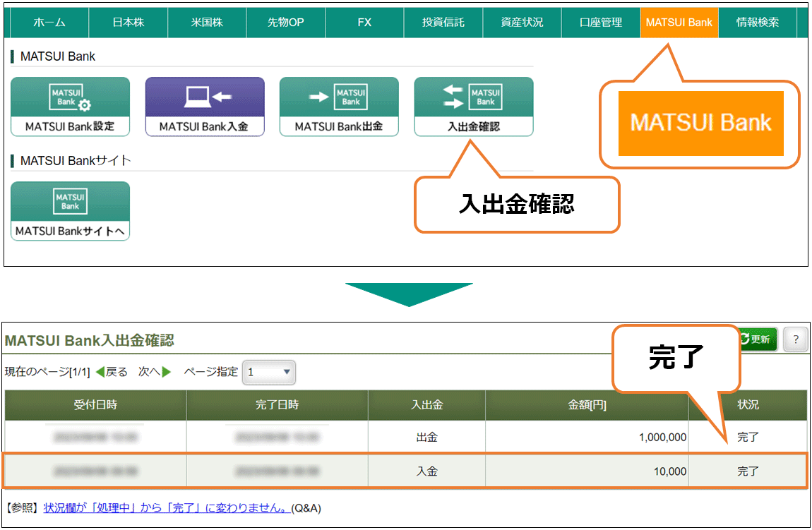Open the question mark help button
812x530 pixels.
796,339
